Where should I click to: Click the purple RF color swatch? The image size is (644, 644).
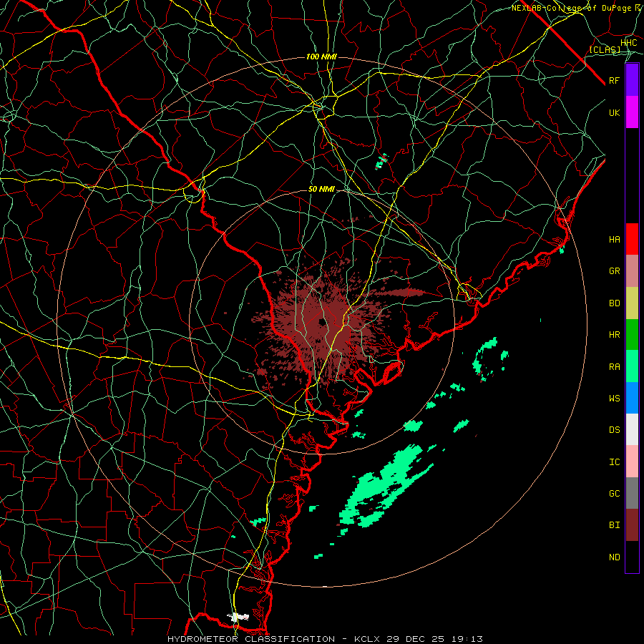(x=632, y=80)
